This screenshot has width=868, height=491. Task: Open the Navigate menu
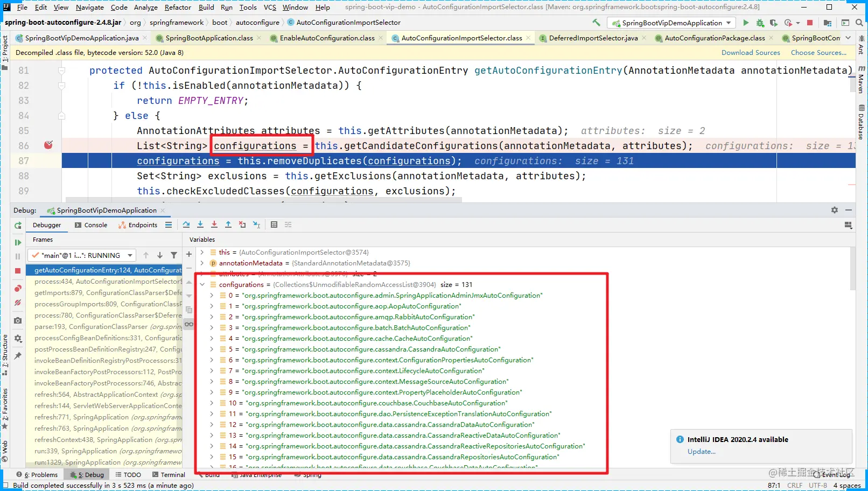[90, 8]
